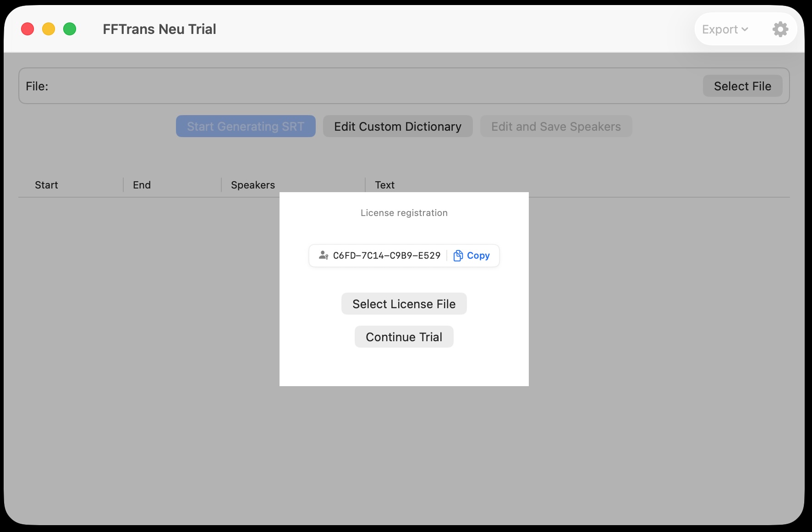Click Continue Trial button

pos(404,337)
